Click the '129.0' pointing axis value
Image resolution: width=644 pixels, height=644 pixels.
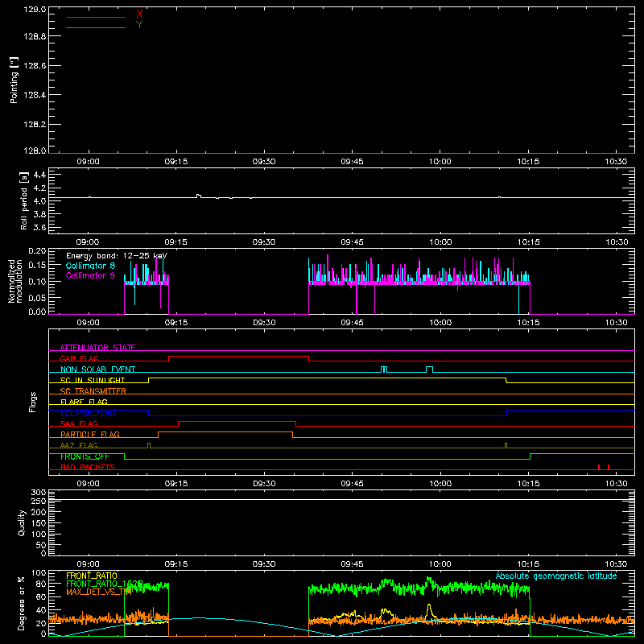(35, 10)
